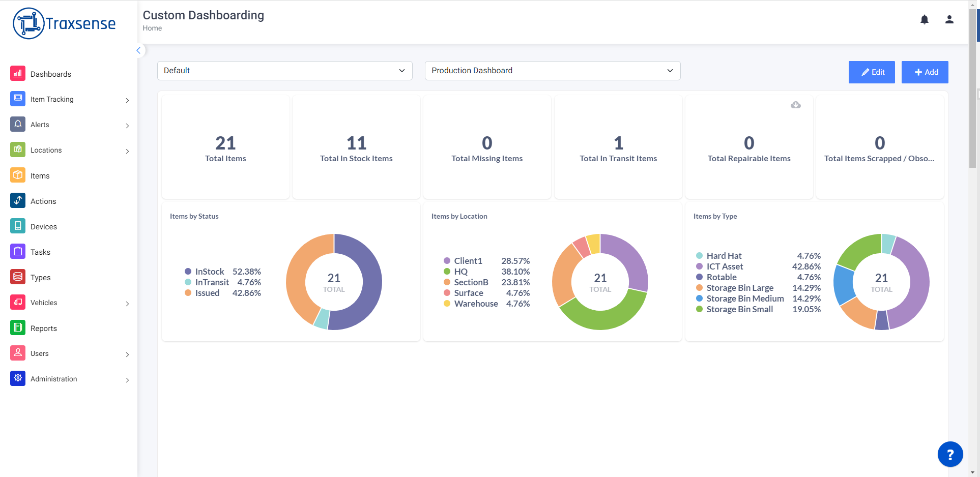Click the Total In Transit Items card

tap(618, 147)
